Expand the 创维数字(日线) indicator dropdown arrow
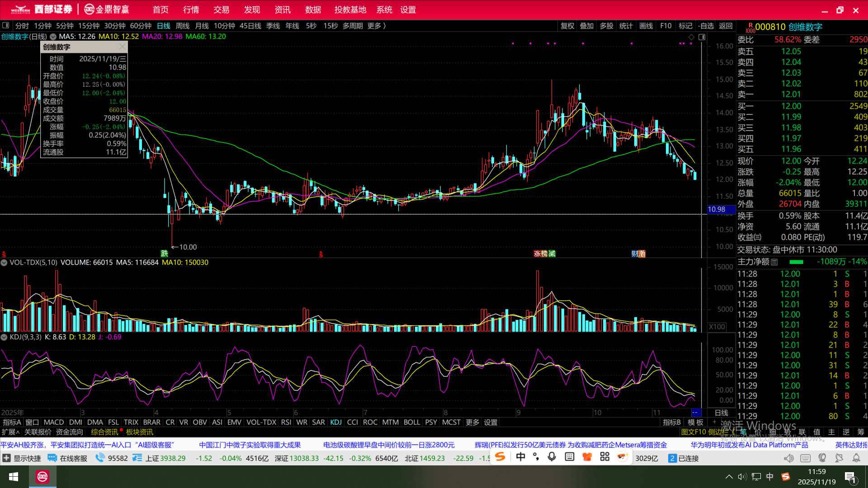The height and width of the screenshot is (488, 868). coord(53,37)
